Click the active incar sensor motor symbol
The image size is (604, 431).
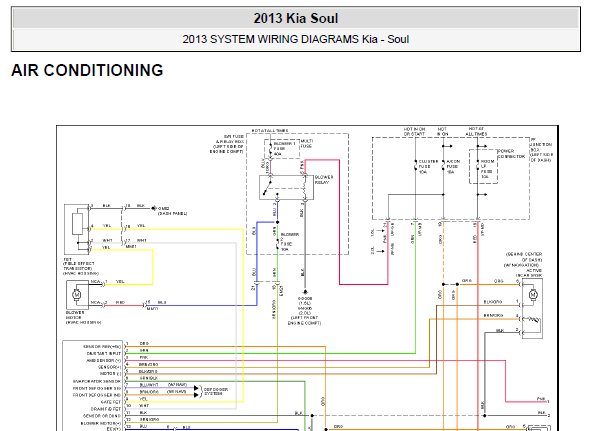point(533,294)
